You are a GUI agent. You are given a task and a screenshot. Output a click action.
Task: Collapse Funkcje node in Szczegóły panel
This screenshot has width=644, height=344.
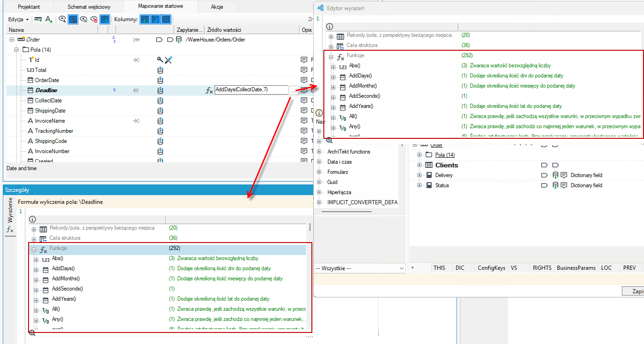[x=34, y=250]
